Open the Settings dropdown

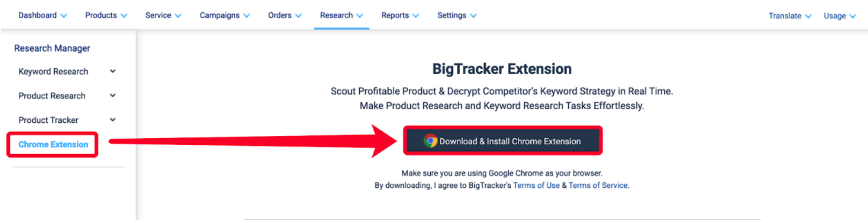(x=457, y=15)
